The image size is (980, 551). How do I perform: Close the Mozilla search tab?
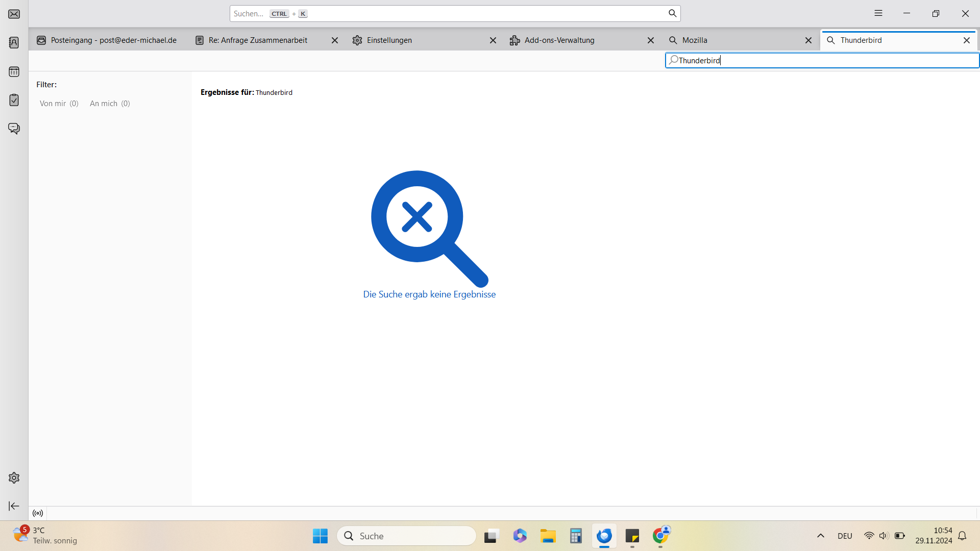pyautogui.click(x=808, y=40)
